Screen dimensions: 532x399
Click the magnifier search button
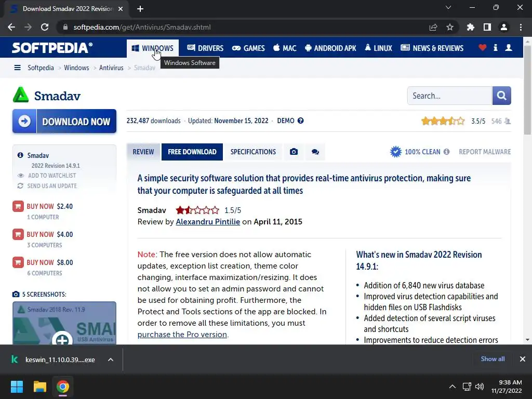[501, 96]
